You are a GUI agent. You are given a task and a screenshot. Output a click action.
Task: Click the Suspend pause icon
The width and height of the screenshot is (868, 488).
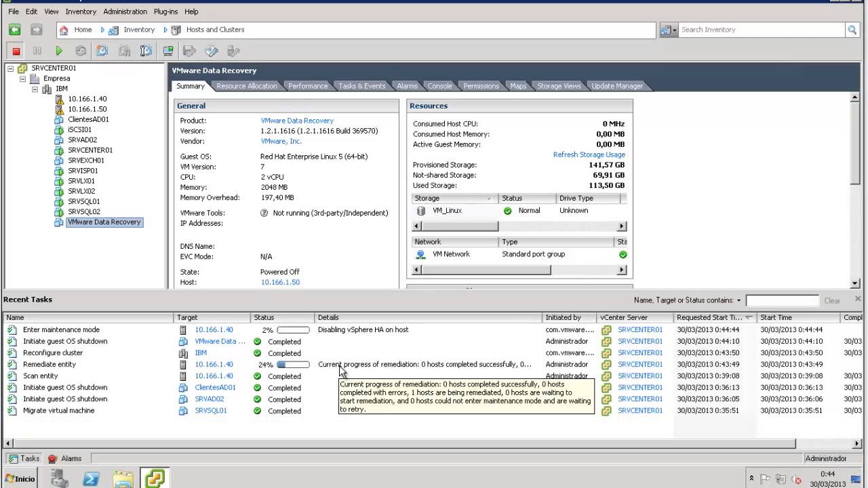tap(37, 51)
